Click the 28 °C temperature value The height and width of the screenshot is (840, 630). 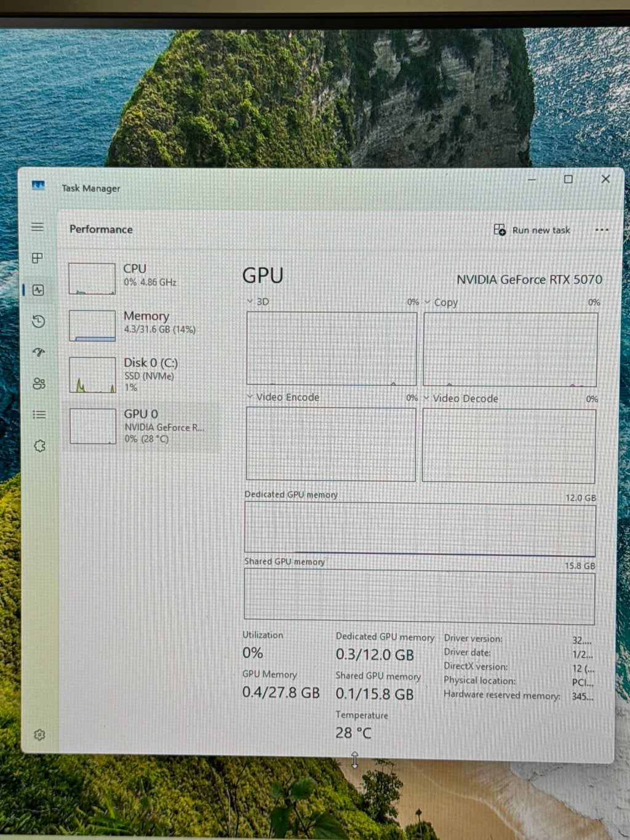[x=353, y=733]
